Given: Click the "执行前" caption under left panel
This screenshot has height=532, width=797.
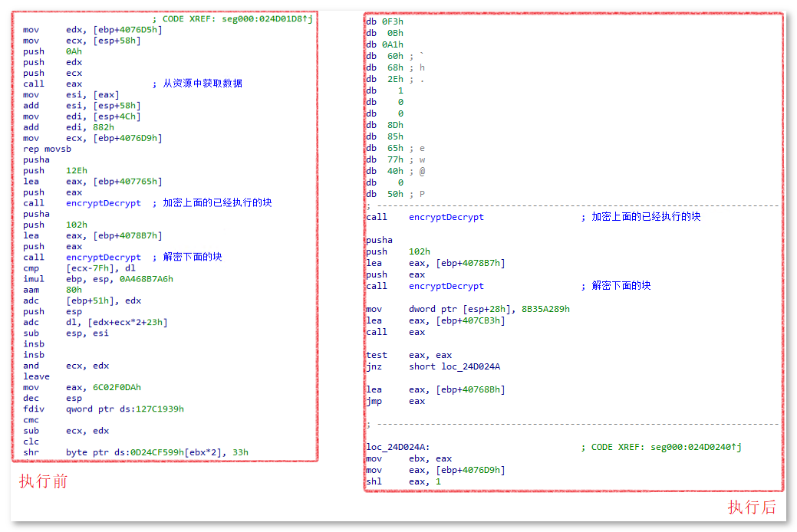Looking at the screenshot, I should [x=43, y=482].
